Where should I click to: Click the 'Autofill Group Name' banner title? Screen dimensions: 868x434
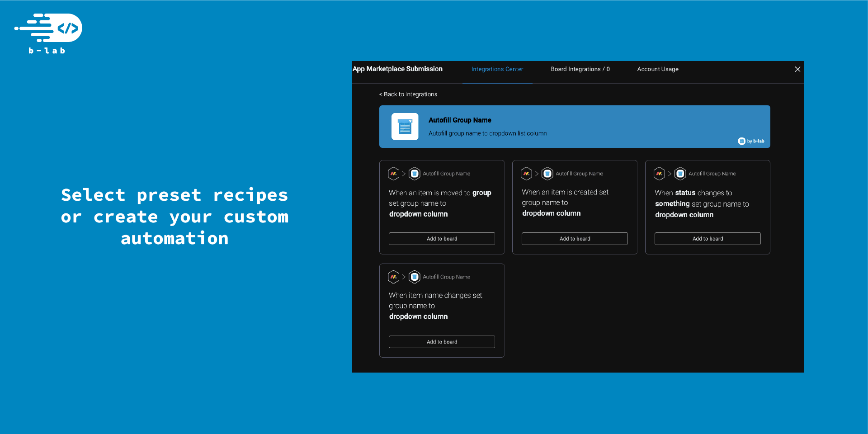tap(460, 120)
